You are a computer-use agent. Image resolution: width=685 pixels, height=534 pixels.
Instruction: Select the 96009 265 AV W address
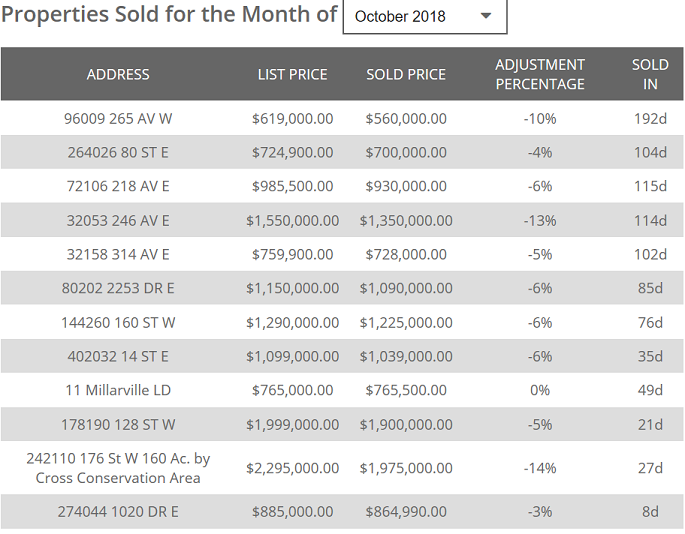point(118,118)
